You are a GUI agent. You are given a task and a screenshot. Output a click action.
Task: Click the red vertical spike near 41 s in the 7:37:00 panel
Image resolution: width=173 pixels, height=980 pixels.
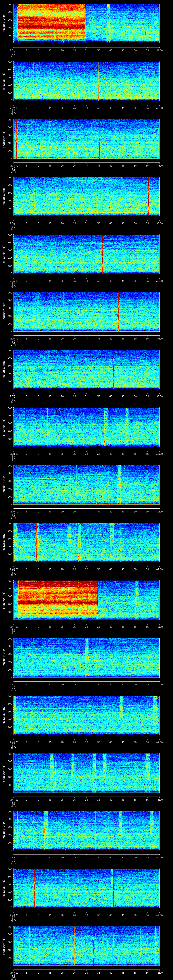coord(114,369)
